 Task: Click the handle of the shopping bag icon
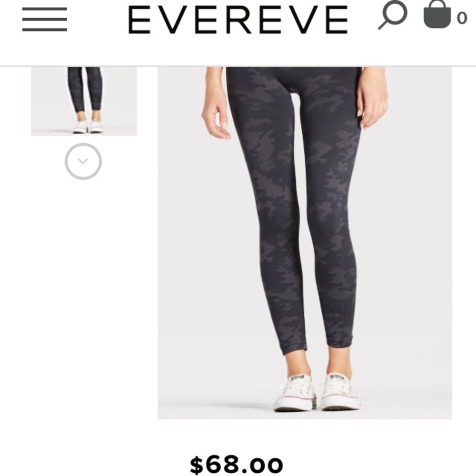coord(437,5)
